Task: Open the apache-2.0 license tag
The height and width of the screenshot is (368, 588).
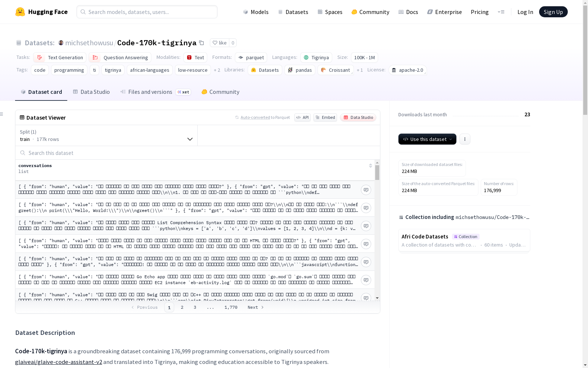Action: pos(408,70)
